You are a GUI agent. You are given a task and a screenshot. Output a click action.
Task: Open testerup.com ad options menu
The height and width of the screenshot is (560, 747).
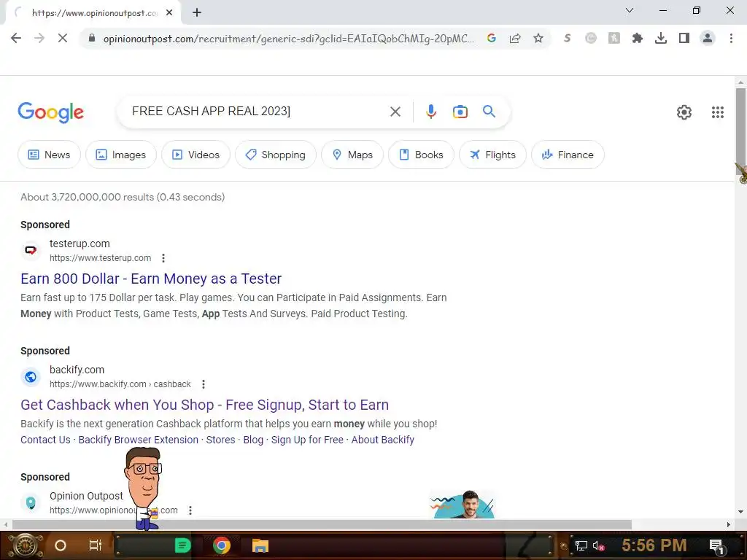pos(163,258)
